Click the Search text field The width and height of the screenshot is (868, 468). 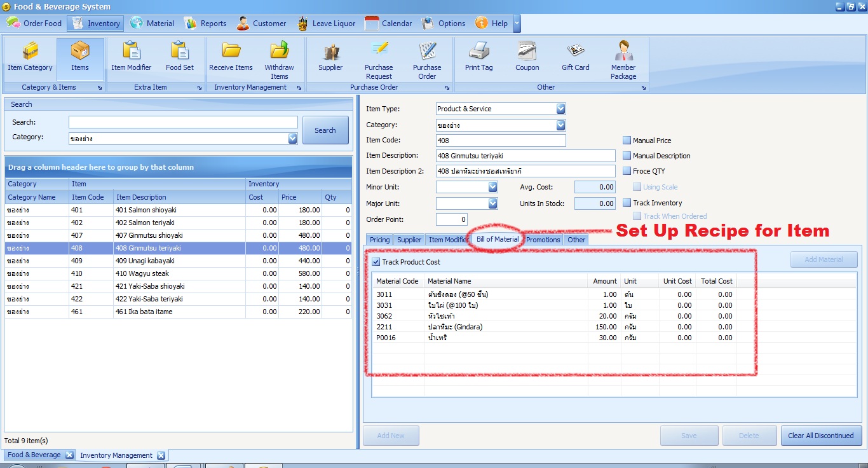[x=183, y=122]
